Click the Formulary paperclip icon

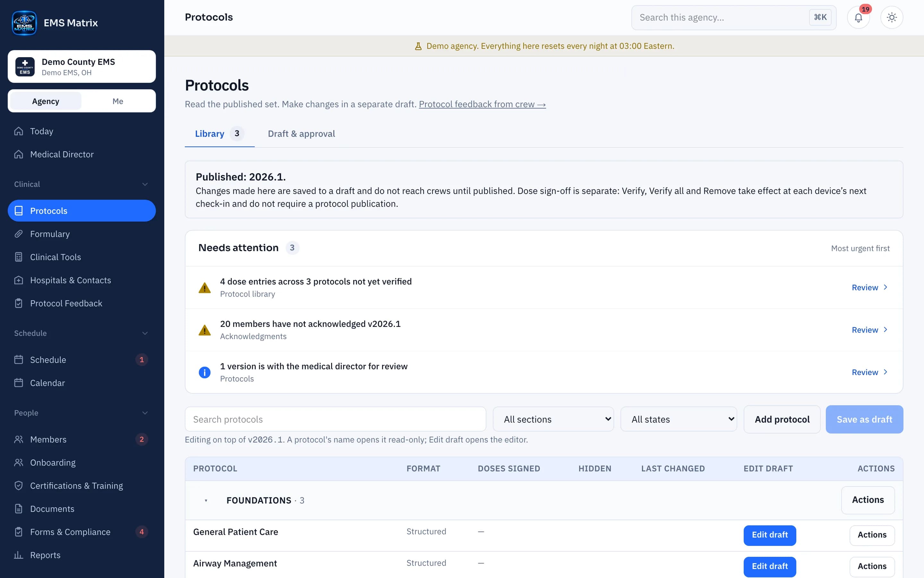19,233
